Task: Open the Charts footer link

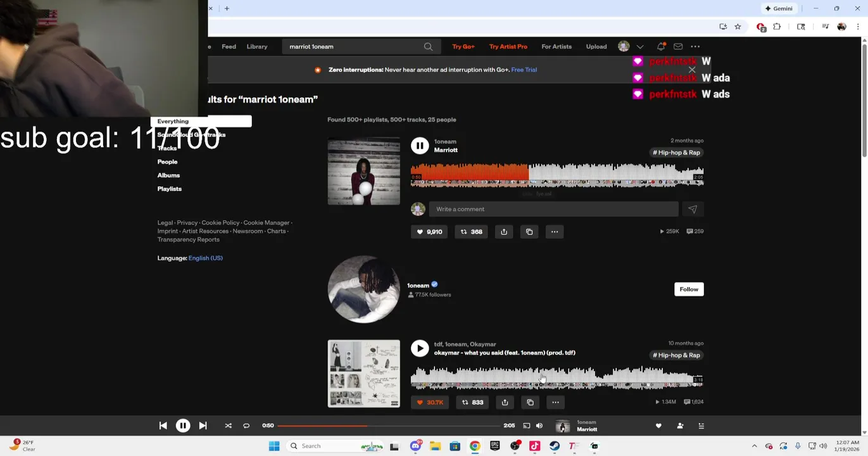Action: 276,231
